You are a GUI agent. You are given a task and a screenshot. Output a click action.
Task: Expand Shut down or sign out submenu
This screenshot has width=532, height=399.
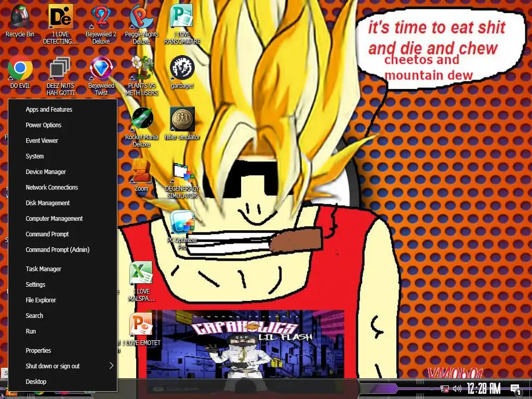[63, 366]
